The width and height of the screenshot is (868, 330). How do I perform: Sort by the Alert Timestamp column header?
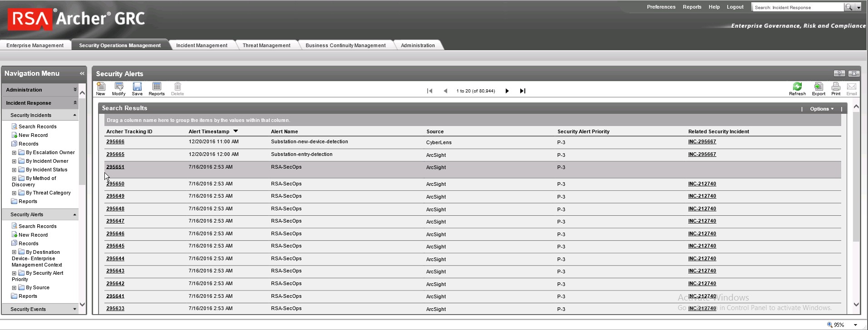click(x=209, y=131)
